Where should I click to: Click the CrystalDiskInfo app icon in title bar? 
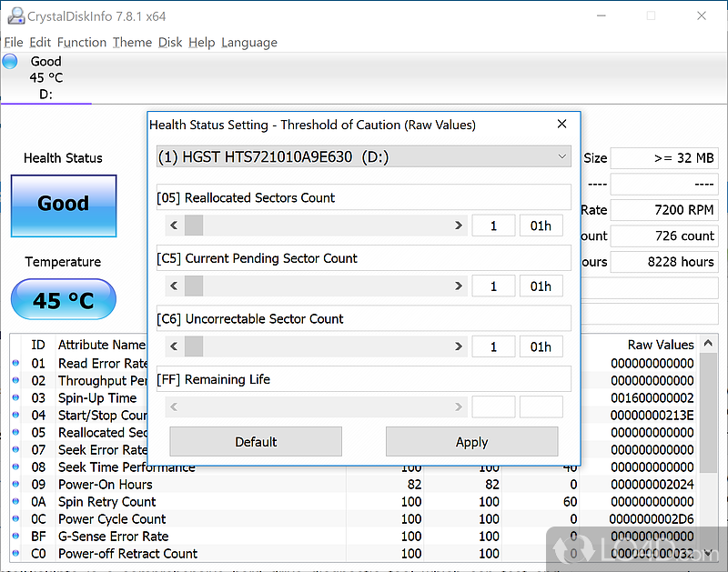15,16
